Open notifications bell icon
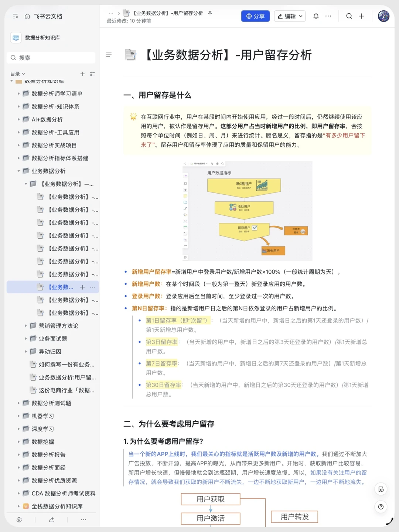Screen dimensions: 399x532 (x=316, y=16)
